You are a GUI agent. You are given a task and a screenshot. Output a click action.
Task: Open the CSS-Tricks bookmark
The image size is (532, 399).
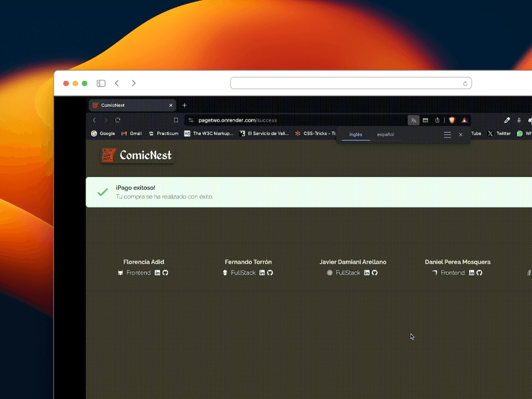click(315, 134)
